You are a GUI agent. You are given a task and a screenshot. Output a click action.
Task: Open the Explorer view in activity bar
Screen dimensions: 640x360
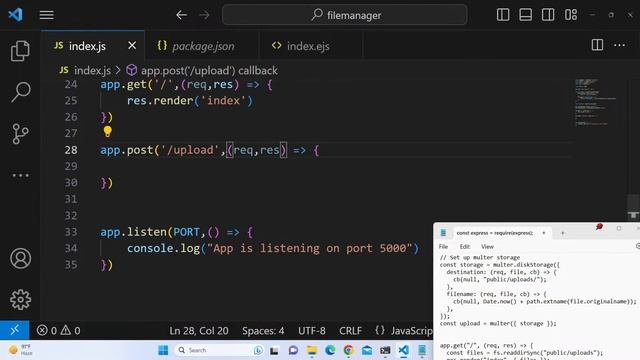20,51
